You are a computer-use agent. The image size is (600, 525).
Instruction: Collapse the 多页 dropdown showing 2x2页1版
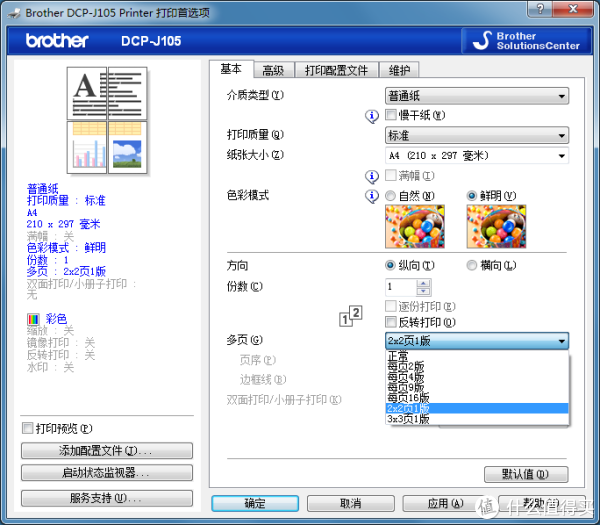(477, 341)
